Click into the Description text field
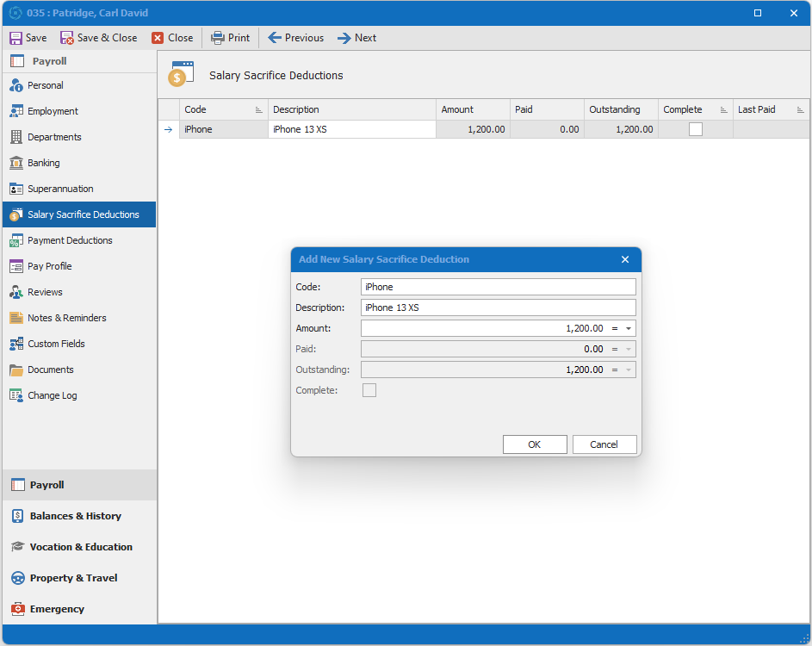This screenshot has height=646, width=812. [498, 307]
